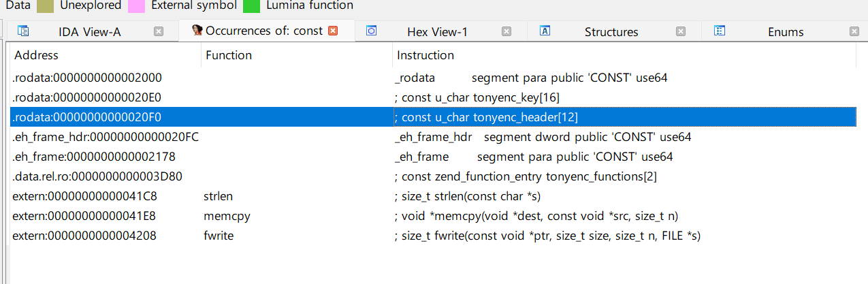This screenshot has height=284, width=868.
Task: Click the Hex View-1 tab icon
Action: tap(372, 31)
